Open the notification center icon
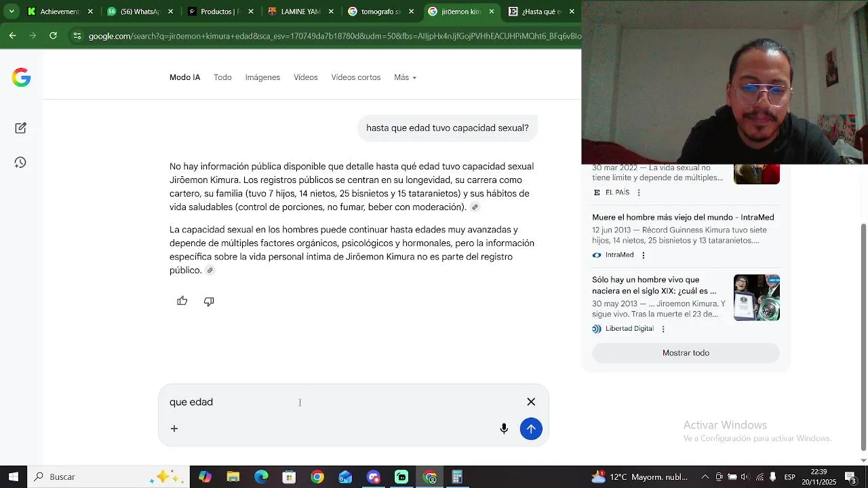Screen dimensions: 868x488 [850, 476]
